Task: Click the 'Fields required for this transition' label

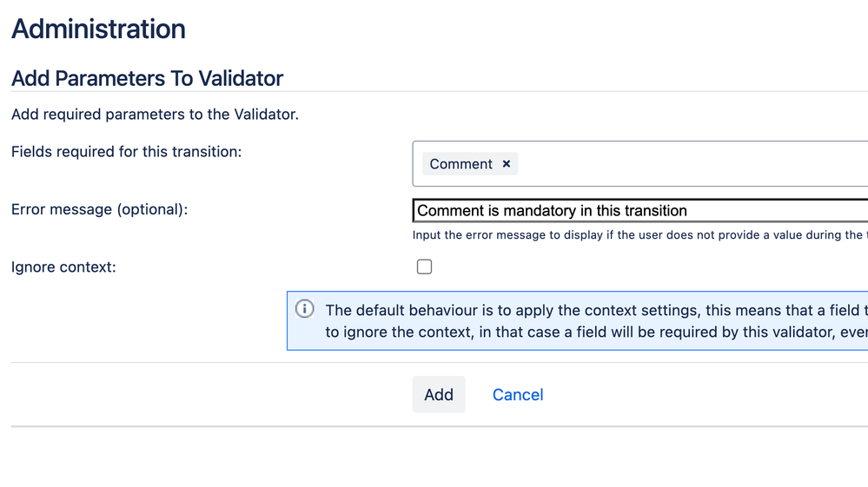Action: click(126, 151)
